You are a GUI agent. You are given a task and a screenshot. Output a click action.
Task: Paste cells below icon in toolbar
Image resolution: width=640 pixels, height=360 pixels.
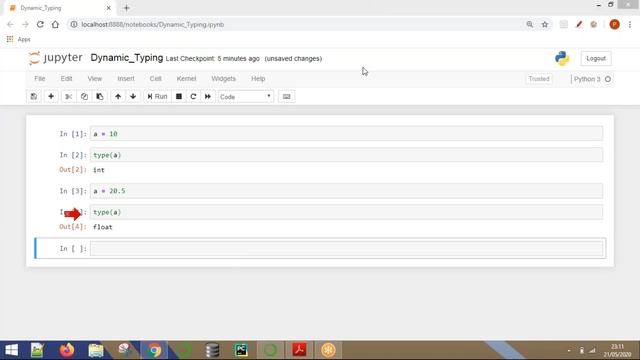(100, 97)
